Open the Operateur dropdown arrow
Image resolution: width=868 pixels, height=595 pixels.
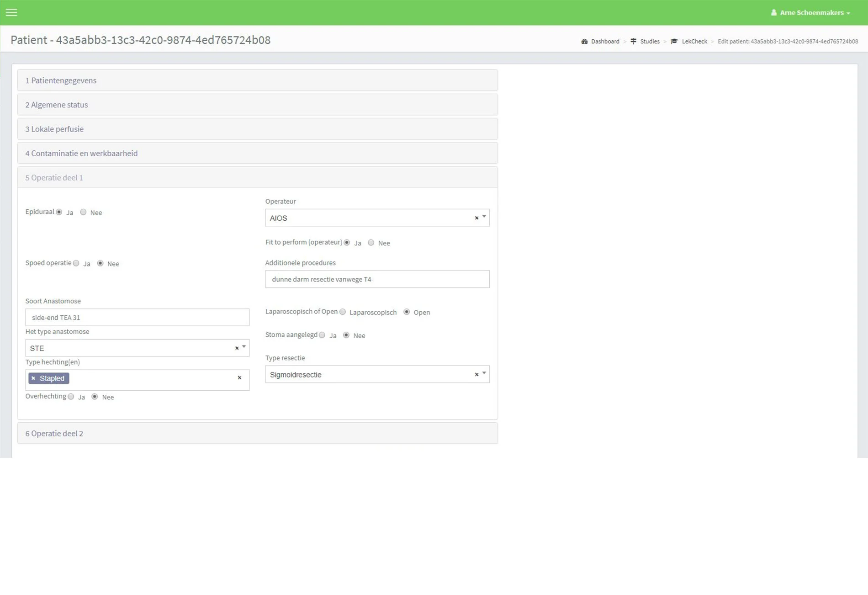pyautogui.click(x=484, y=217)
